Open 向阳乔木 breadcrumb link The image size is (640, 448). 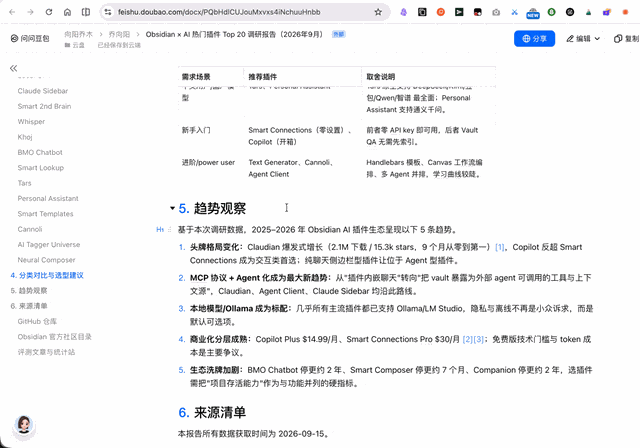(x=78, y=34)
